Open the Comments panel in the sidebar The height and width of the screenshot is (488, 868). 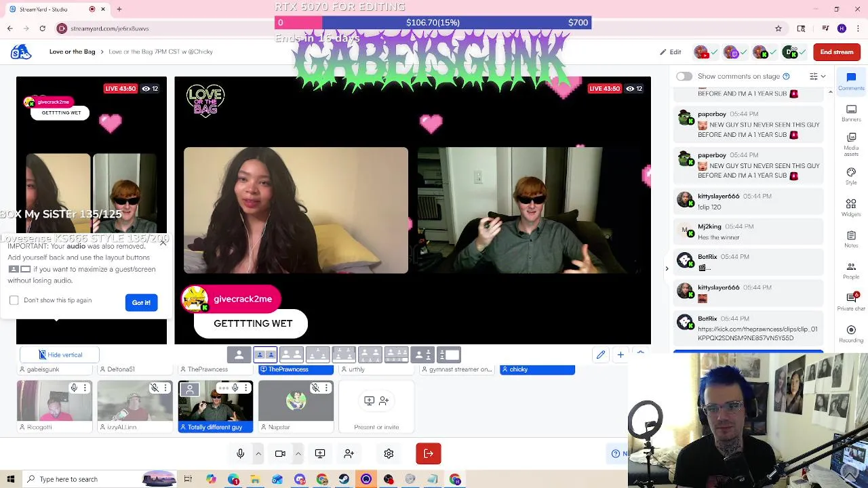851,81
